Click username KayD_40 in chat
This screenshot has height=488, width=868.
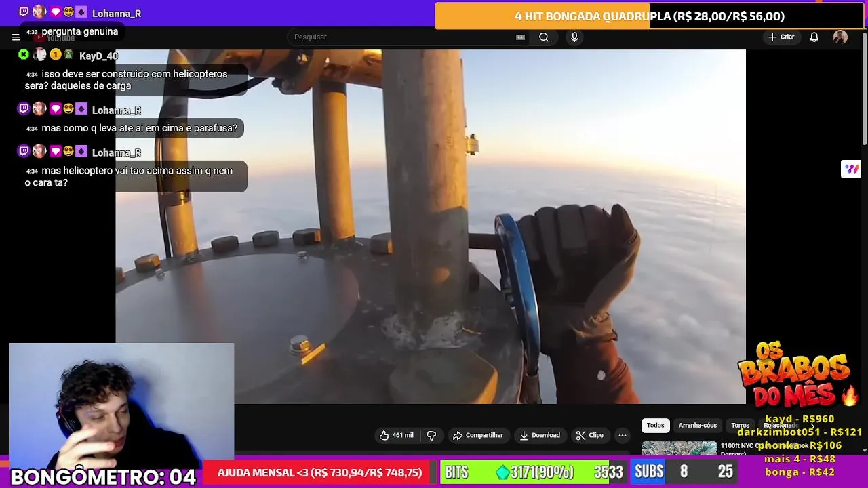point(98,56)
